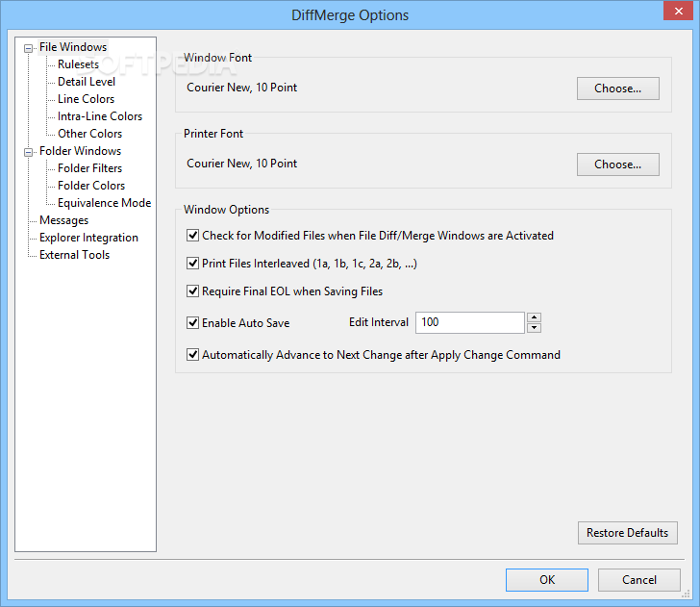Open the Detail Level options page
Image resolution: width=700 pixels, height=607 pixels.
coord(87,82)
